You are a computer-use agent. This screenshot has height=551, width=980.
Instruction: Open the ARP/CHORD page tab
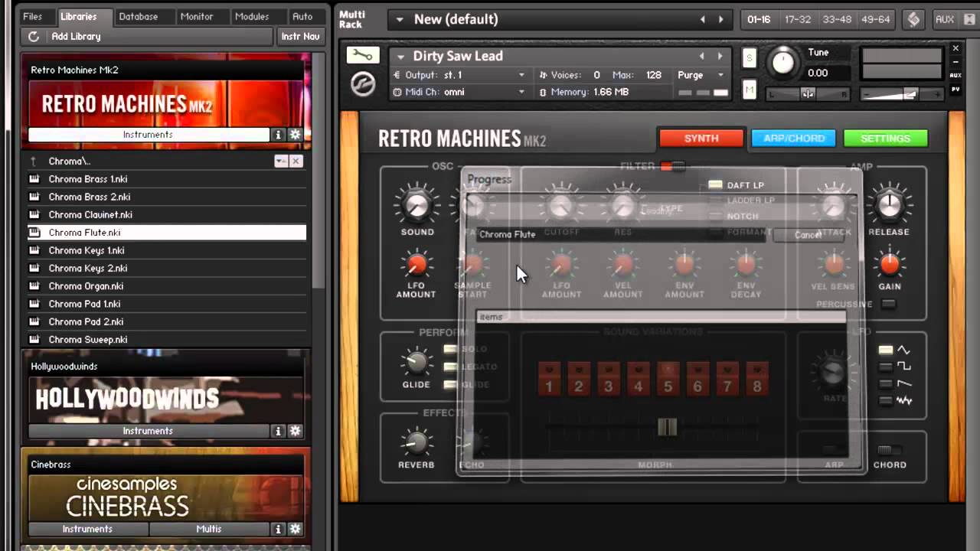[x=793, y=139]
